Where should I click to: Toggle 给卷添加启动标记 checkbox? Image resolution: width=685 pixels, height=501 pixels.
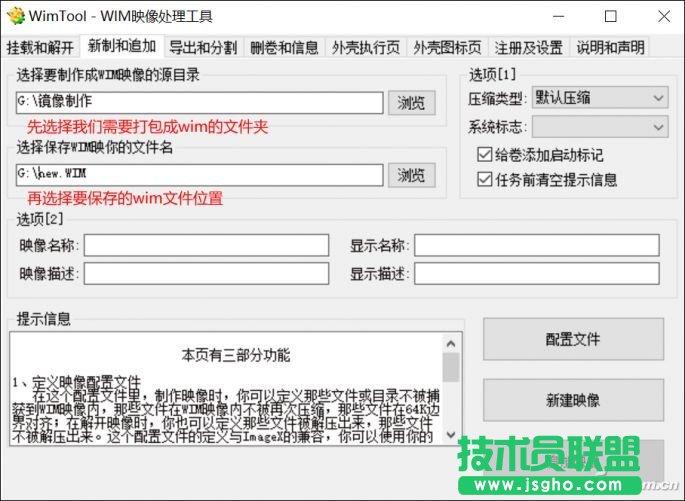click(486, 155)
